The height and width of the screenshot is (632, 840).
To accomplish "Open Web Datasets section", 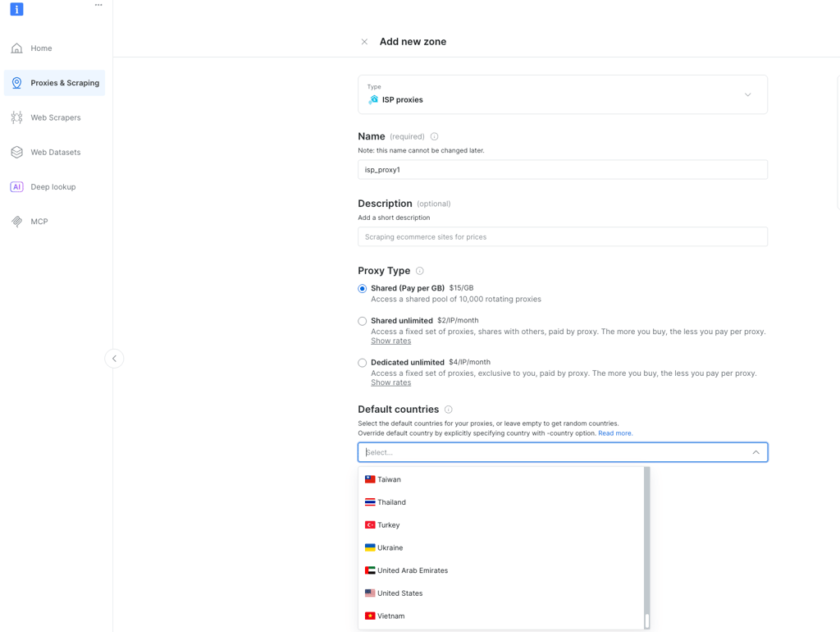I will [x=56, y=152].
